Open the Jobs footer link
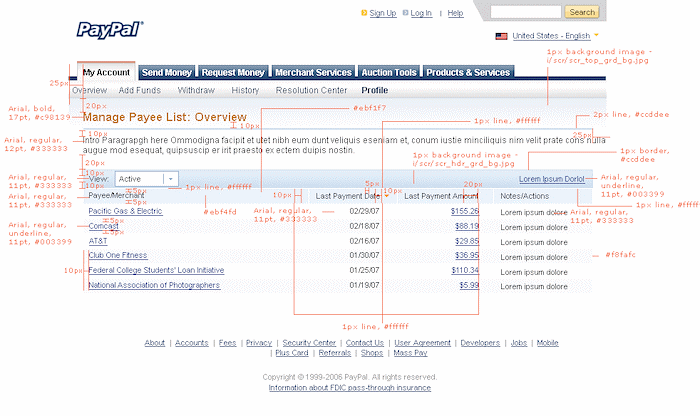 pyautogui.click(x=519, y=343)
